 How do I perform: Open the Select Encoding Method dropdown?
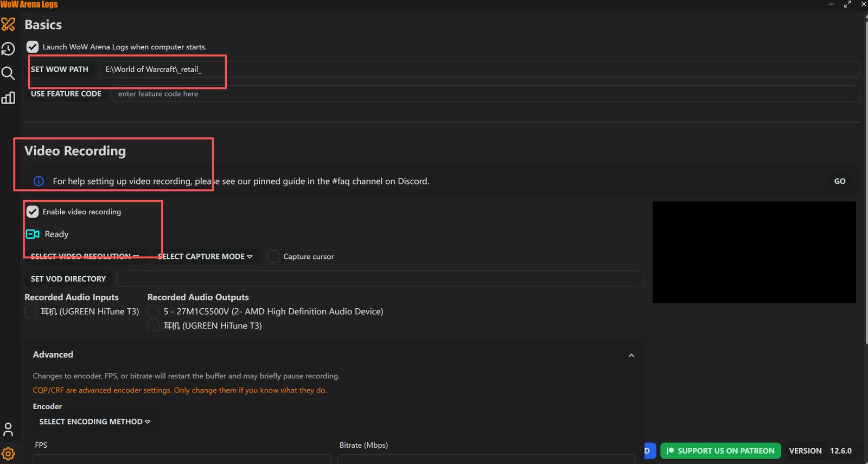pyautogui.click(x=95, y=422)
